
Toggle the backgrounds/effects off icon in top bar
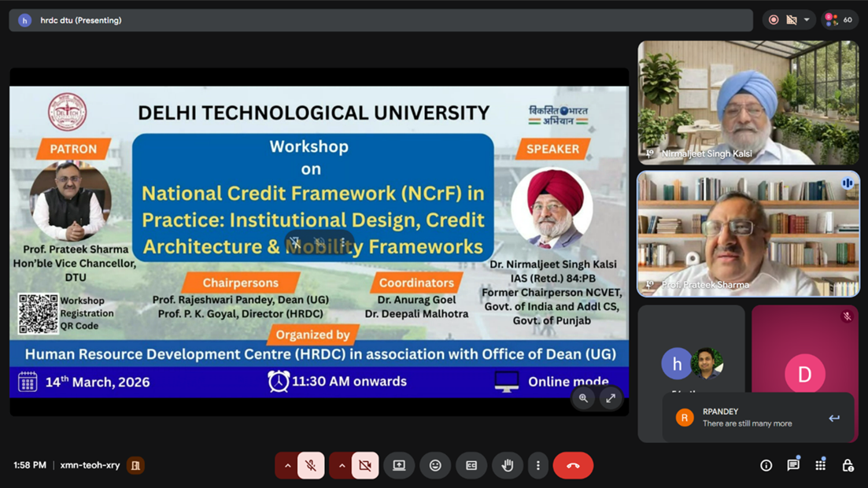click(x=792, y=20)
